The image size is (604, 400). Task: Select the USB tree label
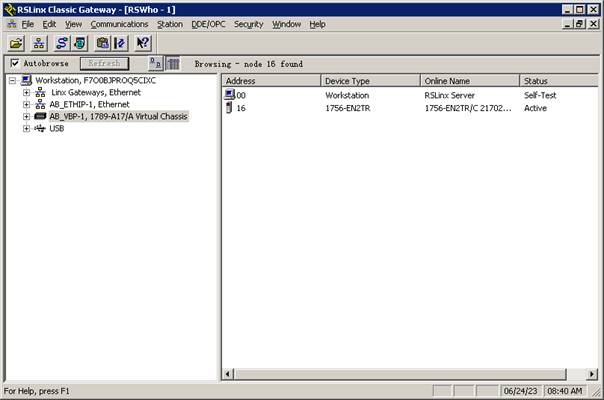57,128
